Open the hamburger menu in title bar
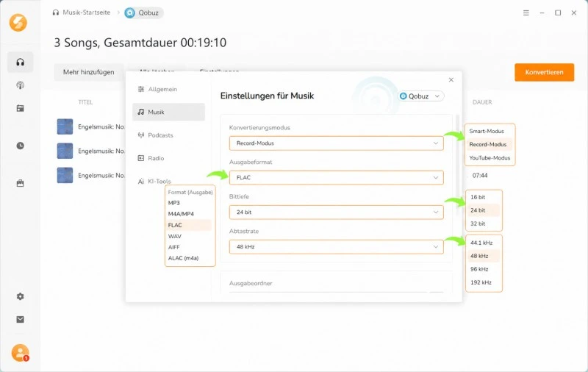The width and height of the screenshot is (588, 372). point(526,12)
